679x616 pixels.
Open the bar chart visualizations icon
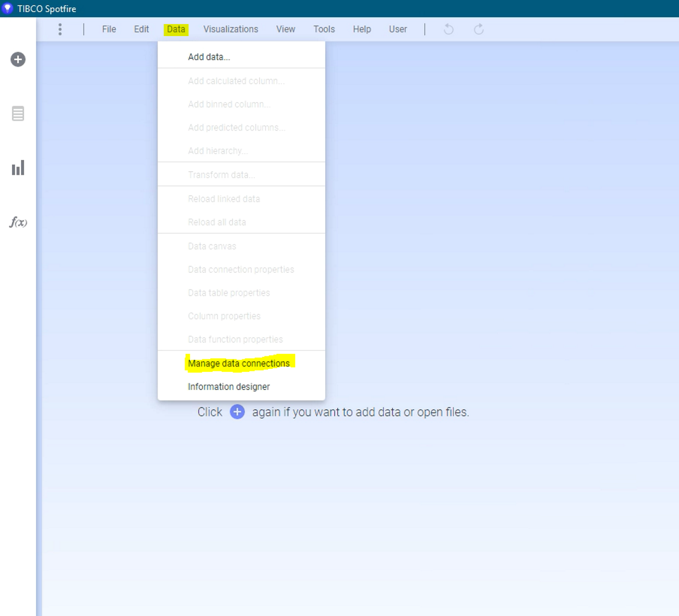click(x=18, y=168)
